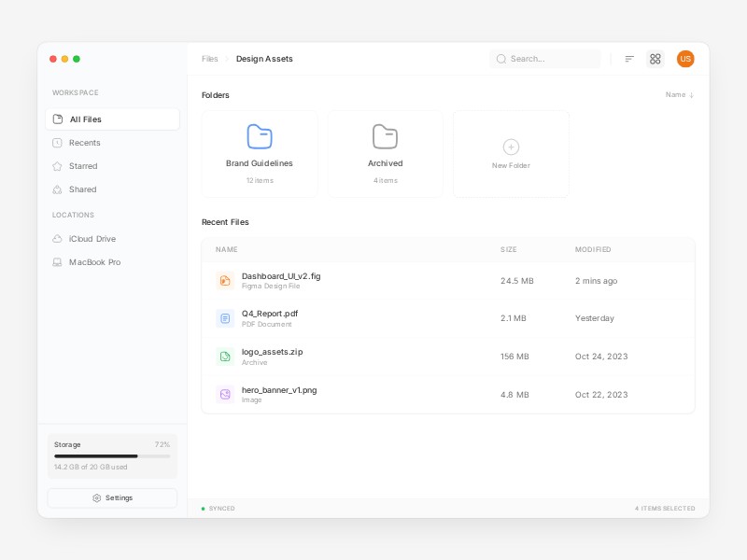Click the Q4_Report.pdf document icon
The height and width of the screenshot is (560, 747).
click(225, 318)
